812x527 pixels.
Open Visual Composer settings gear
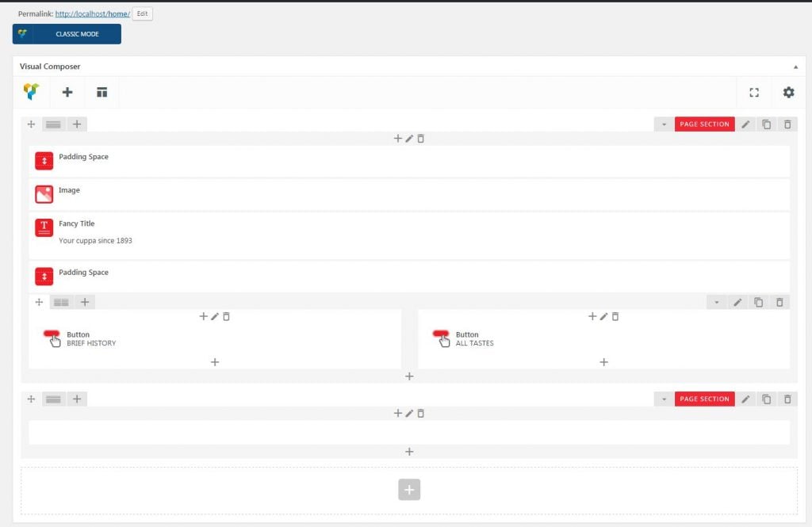pyautogui.click(x=788, y=93)
